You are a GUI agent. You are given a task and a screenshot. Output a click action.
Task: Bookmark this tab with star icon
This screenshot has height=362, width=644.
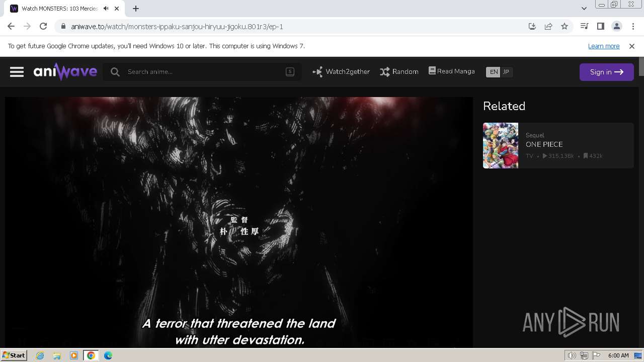click(565, 26)
